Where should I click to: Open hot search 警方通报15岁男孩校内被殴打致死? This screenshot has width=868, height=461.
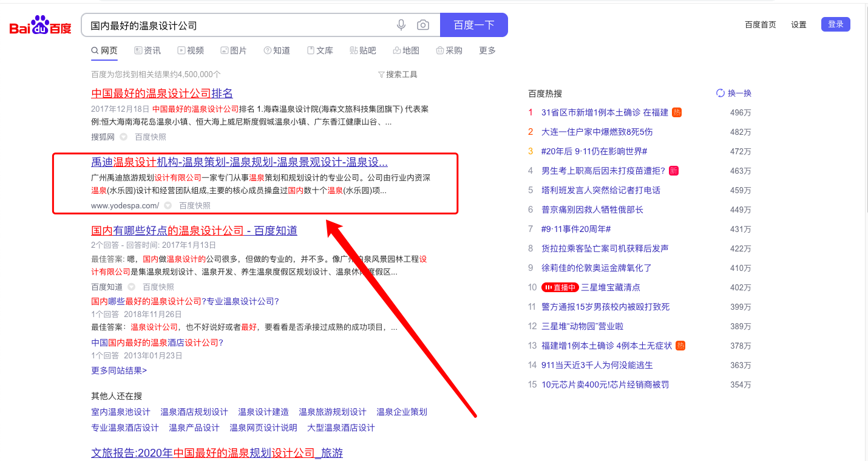(606, 307)
